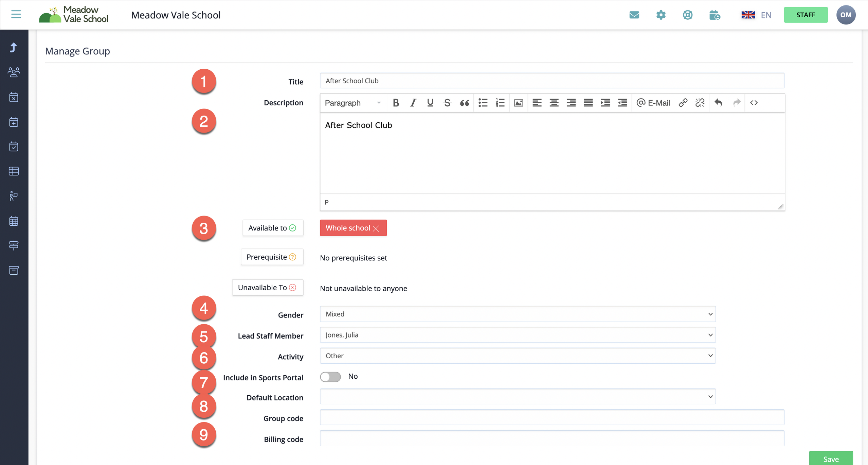Screen dimensions: 868x465
Task: Click the undo arrow in editor
Action: click(x=718, y=103)
